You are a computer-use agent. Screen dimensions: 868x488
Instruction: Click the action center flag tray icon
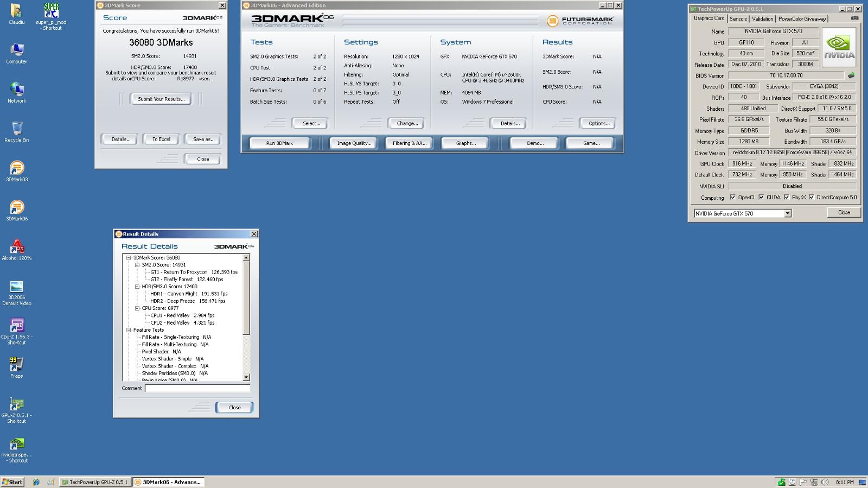coord(803,482)
